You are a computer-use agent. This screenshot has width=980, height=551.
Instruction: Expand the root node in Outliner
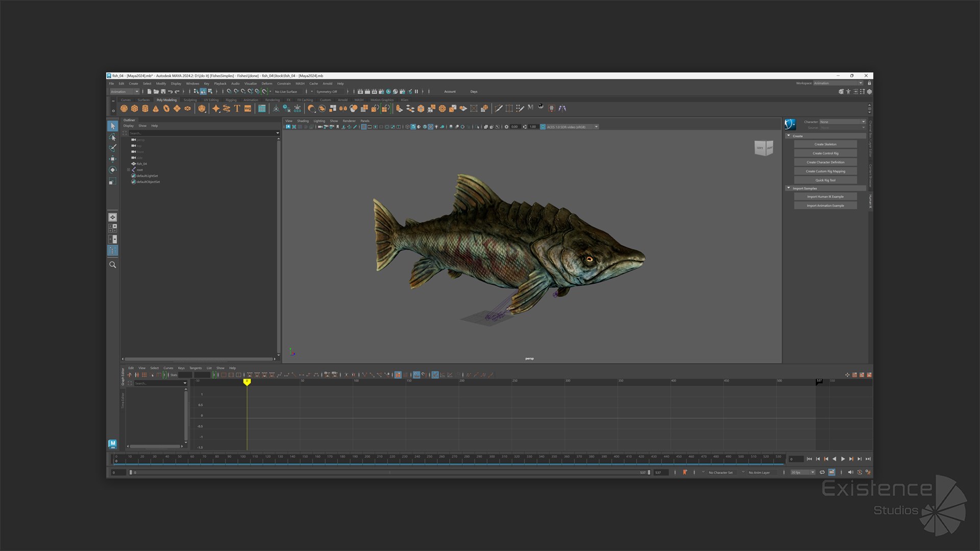(x=129, y=170)
